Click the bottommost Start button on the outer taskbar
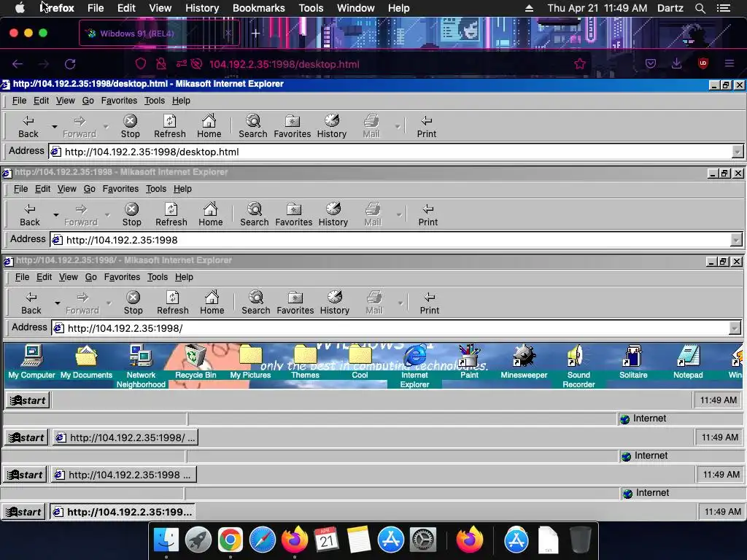 [23, 512]
